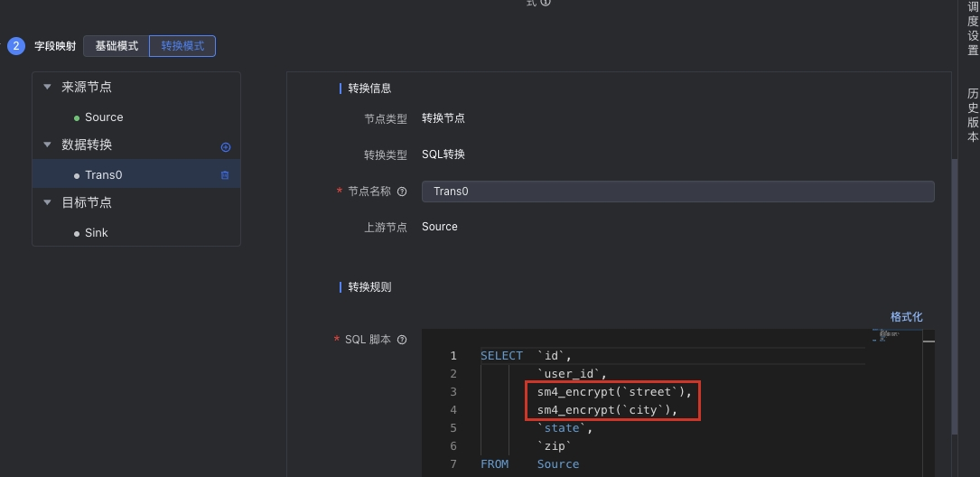The height and width of the screenshot is (477, 980).
Task: Switch to 基础模式 mode
Action: point(117,46)
